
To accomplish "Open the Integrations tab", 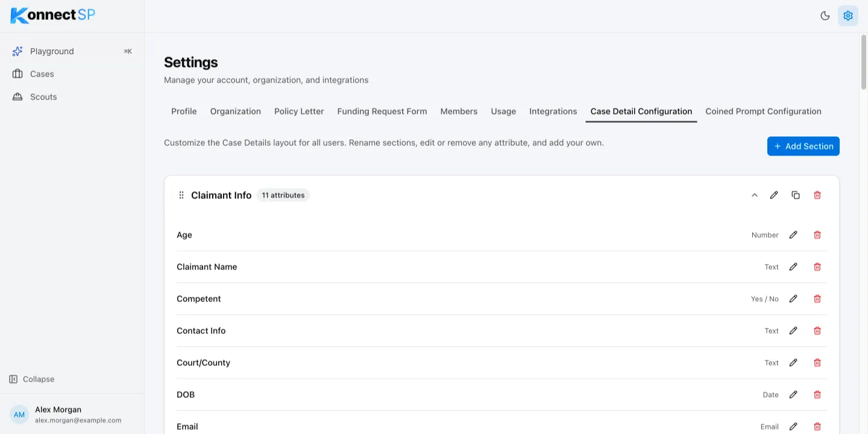I will tap(553, 112).
